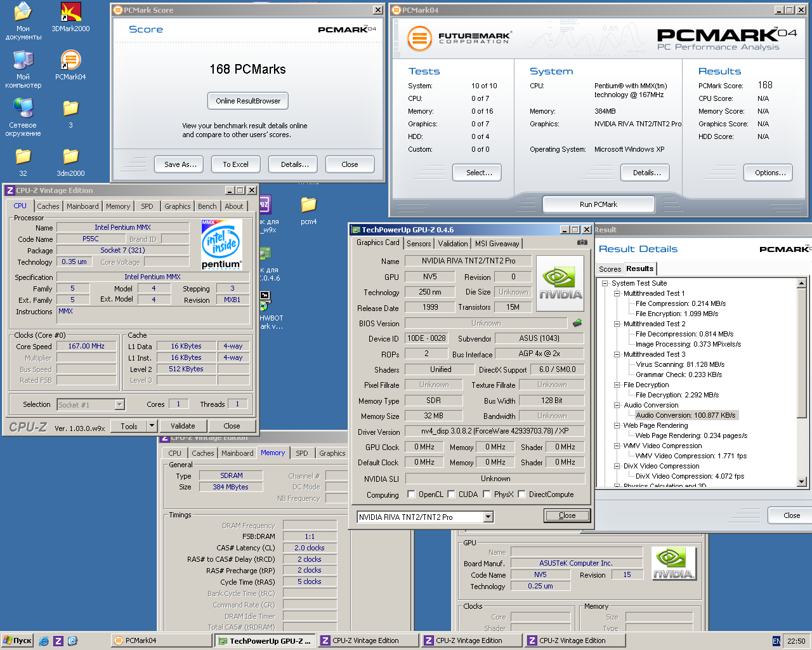The image size is (812, 650).
Task: Enable the PhysX checkbox in GPU-Z
Action: point(487,494)
